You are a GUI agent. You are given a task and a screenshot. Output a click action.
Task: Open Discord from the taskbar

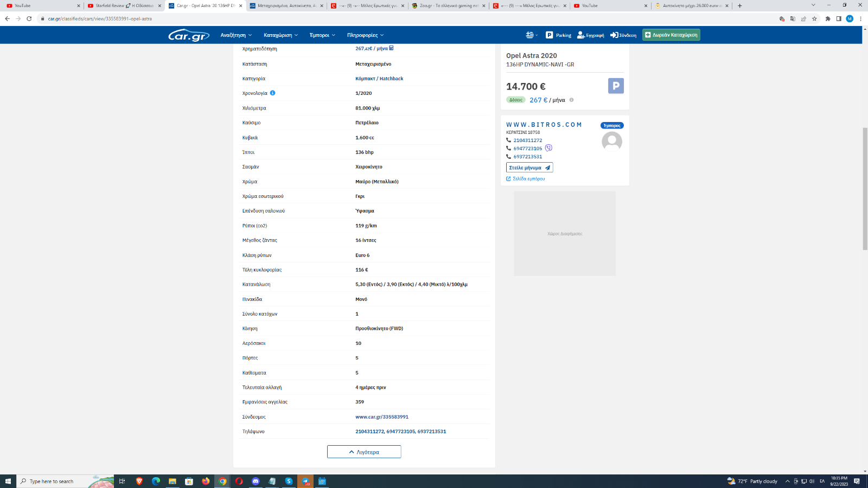click(256, 481)
